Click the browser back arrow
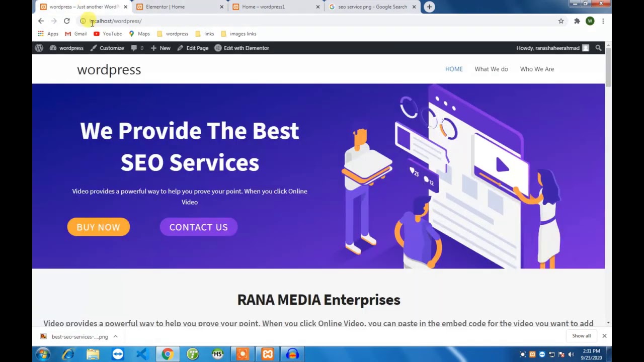This screenshot has width=644, height=362. coord(41,21)
